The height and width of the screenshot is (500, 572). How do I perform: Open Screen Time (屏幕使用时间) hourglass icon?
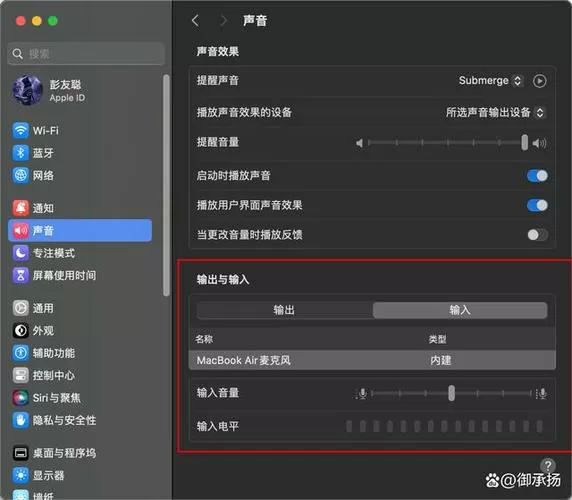coord(20,275)
